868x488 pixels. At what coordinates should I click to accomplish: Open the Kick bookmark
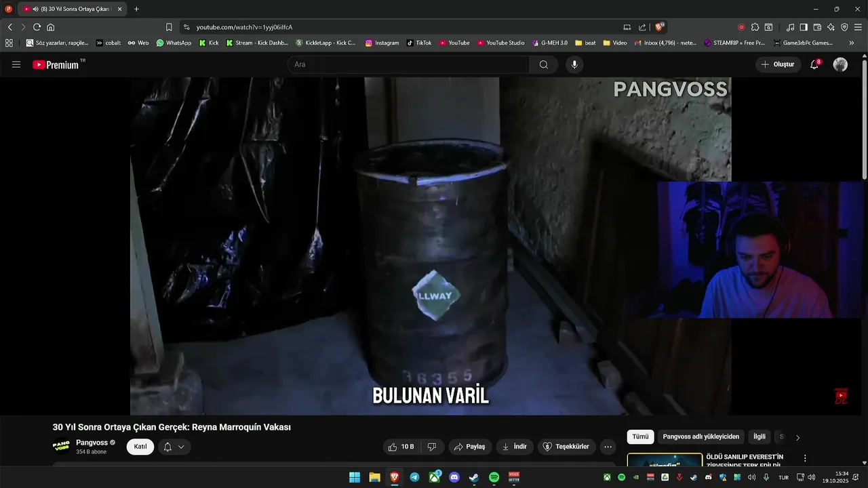coord(209,43)
